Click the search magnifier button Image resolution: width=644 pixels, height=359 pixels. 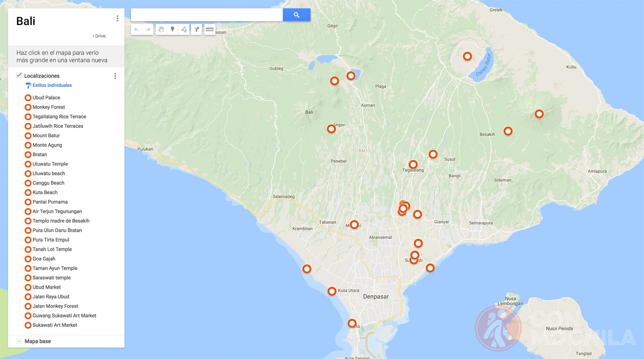point(297,15)
